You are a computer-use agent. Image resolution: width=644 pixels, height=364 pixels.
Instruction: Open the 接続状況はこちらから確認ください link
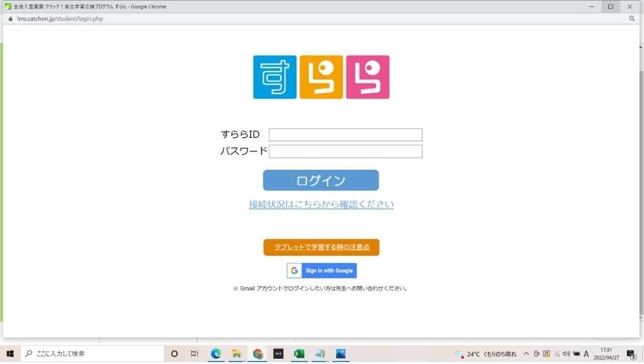coord(321,204)
